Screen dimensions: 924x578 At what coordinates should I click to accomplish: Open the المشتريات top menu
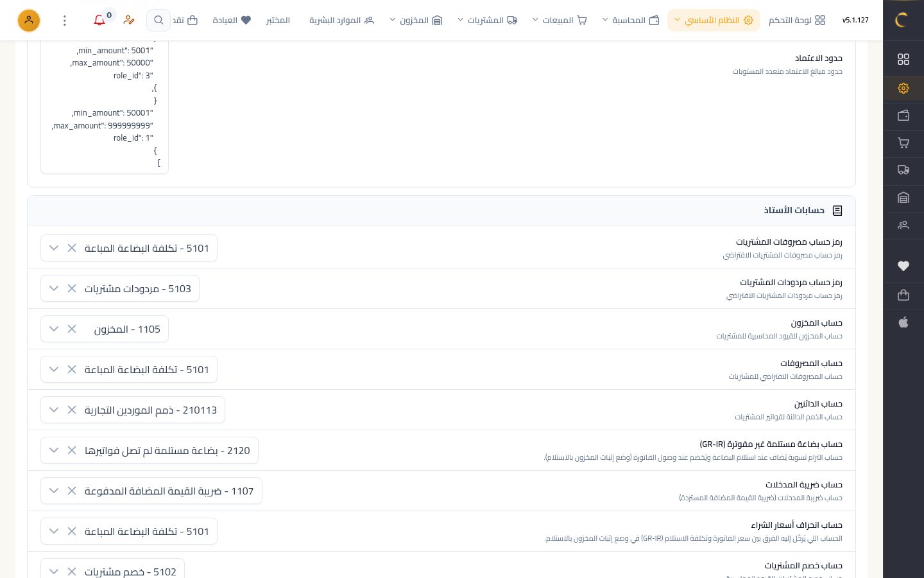(488, 21)
